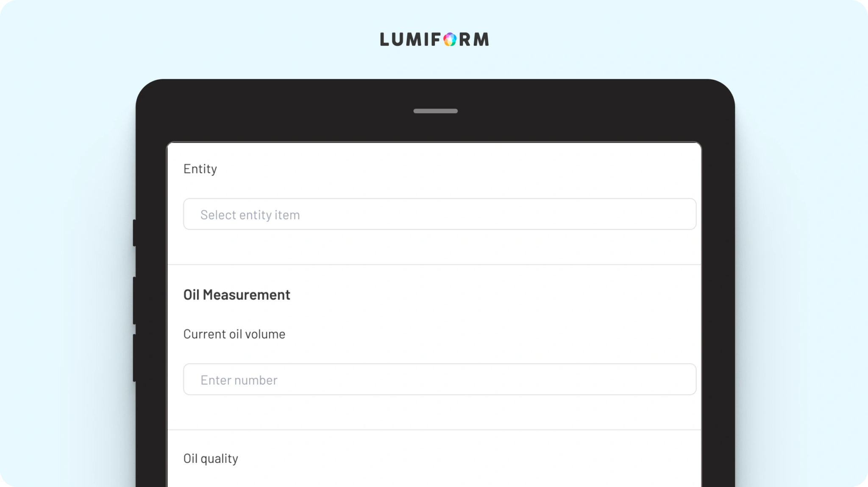
Task: Click the divider line below Entity section
Action: (x=434, y=265)
